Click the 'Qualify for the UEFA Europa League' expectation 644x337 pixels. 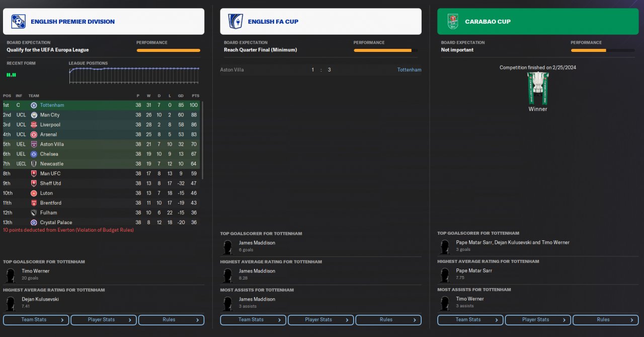(48, 50)
